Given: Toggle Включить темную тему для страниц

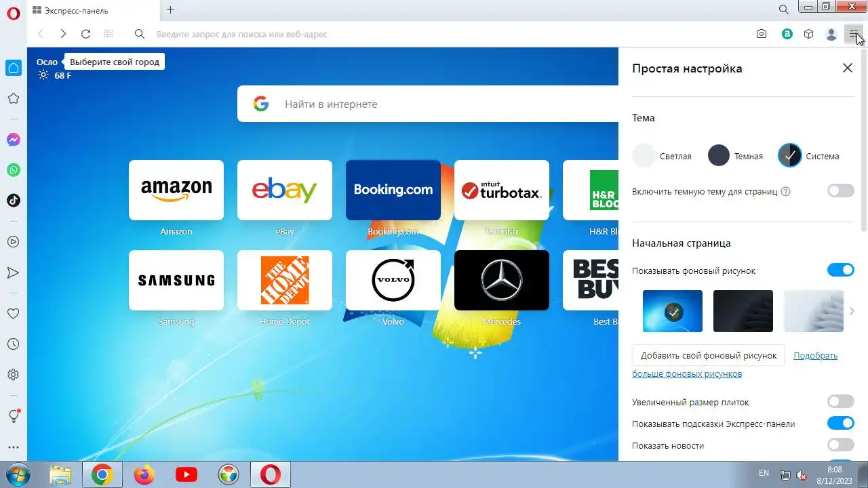Looking at the screenshot, I should tap(841, 191).
